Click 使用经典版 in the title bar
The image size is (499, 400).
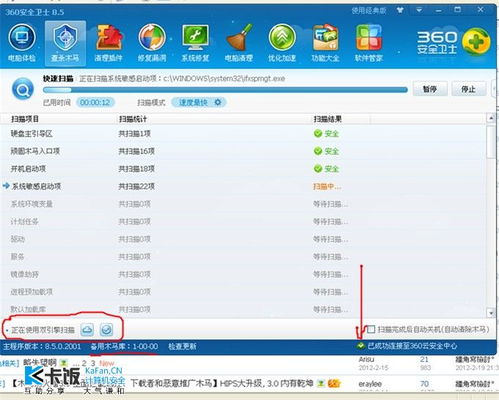(369, 11)
